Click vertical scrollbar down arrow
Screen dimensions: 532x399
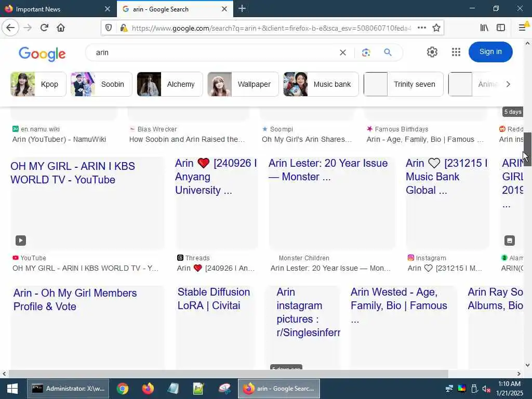point(527,365)
